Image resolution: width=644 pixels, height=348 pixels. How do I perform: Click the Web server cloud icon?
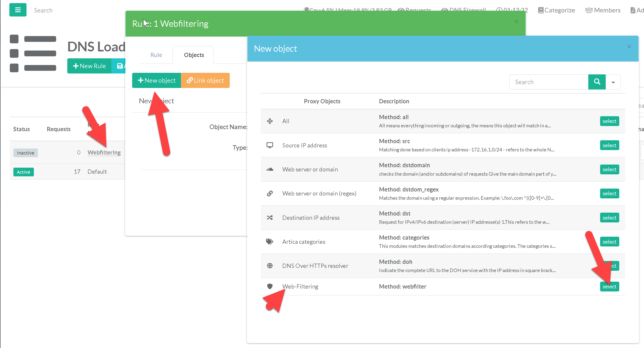pos(270,169)
